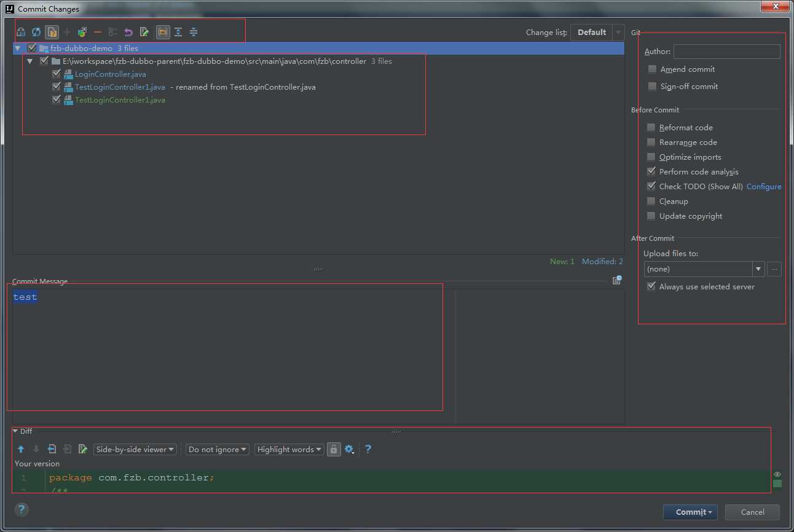
Task: Click in the Commit Message text area
Action: pos(234,356)
